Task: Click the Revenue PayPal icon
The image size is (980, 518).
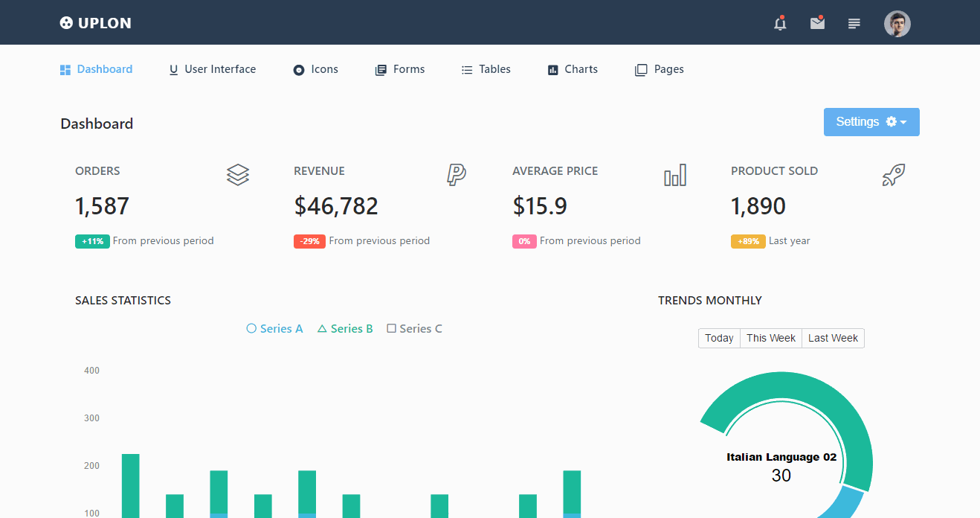Action: point(456,175)
